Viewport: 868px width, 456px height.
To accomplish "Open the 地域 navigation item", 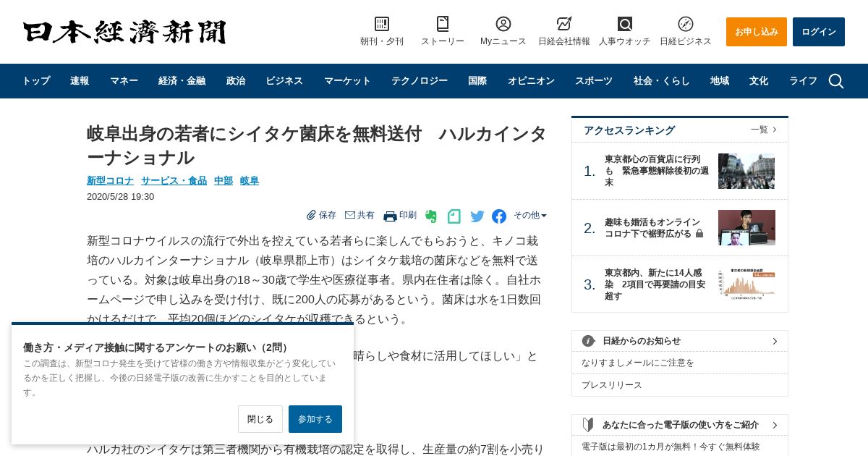I will (720, 81).
